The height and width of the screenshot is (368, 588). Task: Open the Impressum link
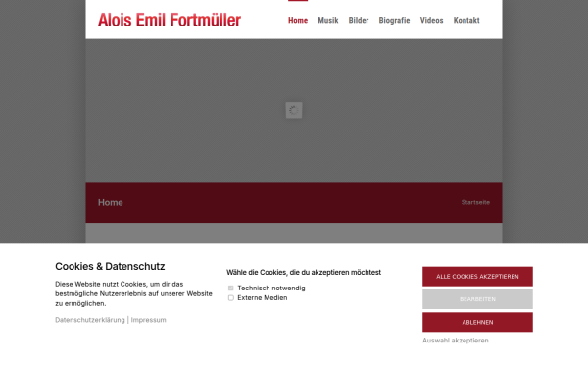(x=149, y=320)
